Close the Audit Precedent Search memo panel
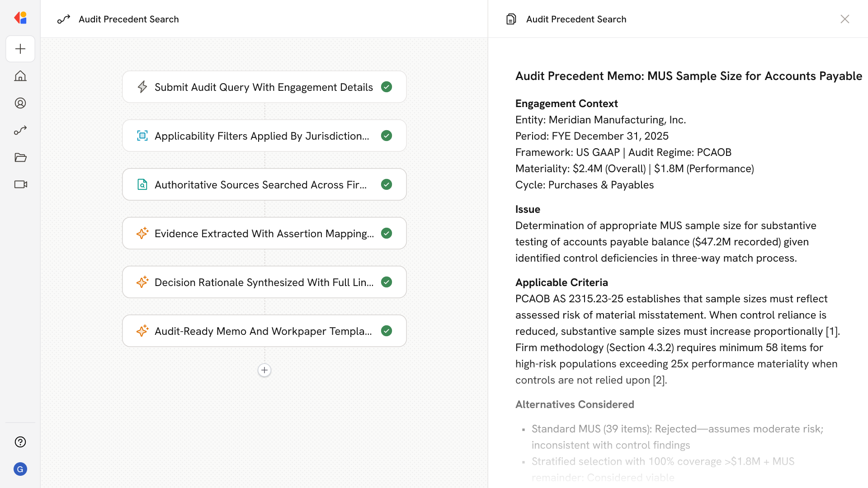868x488 pixels. (844, 19)
